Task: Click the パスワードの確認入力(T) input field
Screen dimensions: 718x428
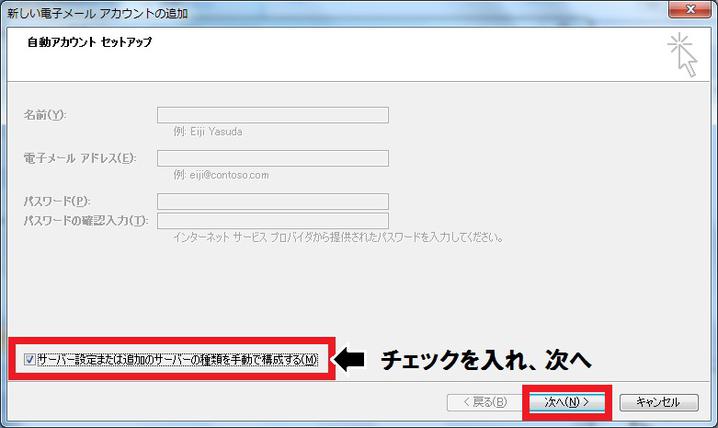Action: (x=273, y=221)
